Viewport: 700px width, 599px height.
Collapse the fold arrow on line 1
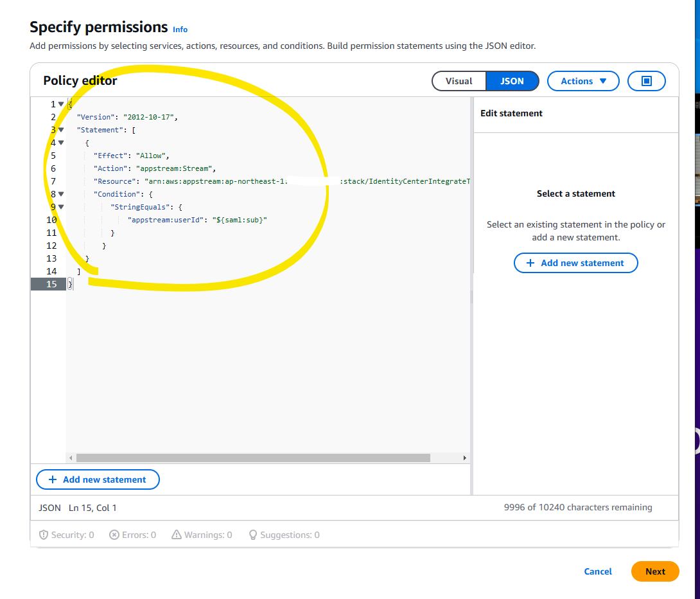61,104
